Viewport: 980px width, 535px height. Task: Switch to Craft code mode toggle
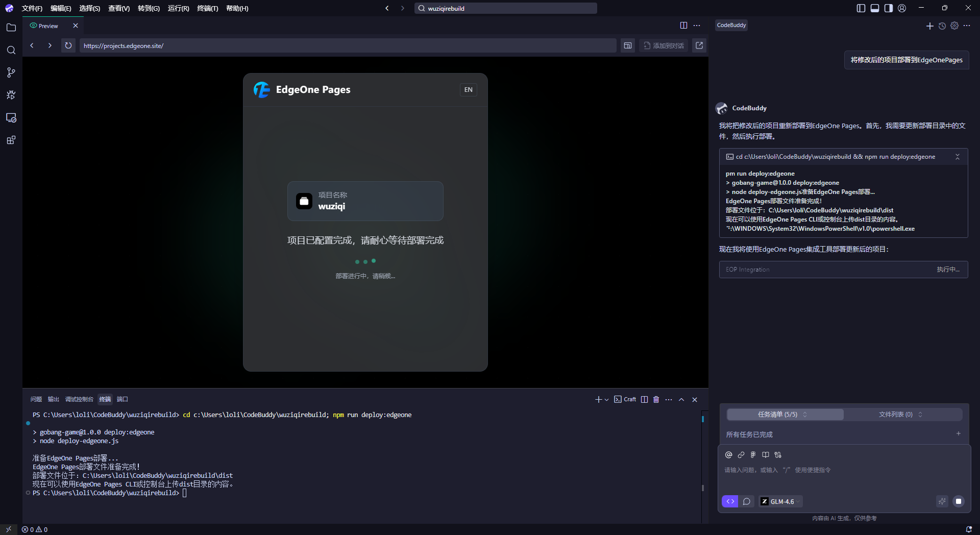(x=730, y=501)
